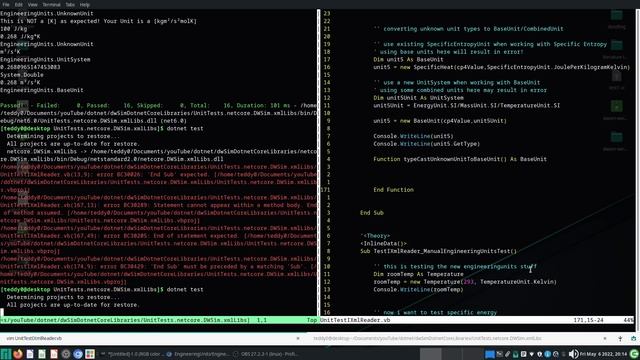Click the paperclip clipboard tray icon

(507, 354)
